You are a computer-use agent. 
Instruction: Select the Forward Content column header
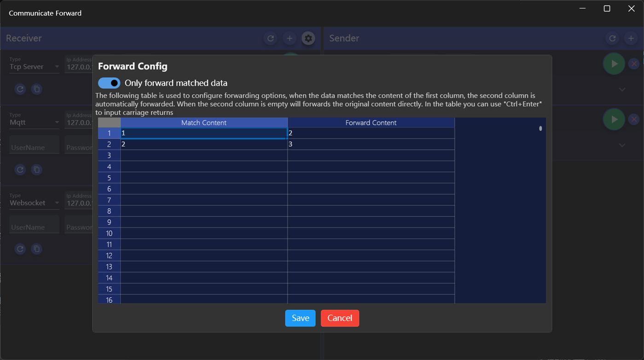(371, 123)
